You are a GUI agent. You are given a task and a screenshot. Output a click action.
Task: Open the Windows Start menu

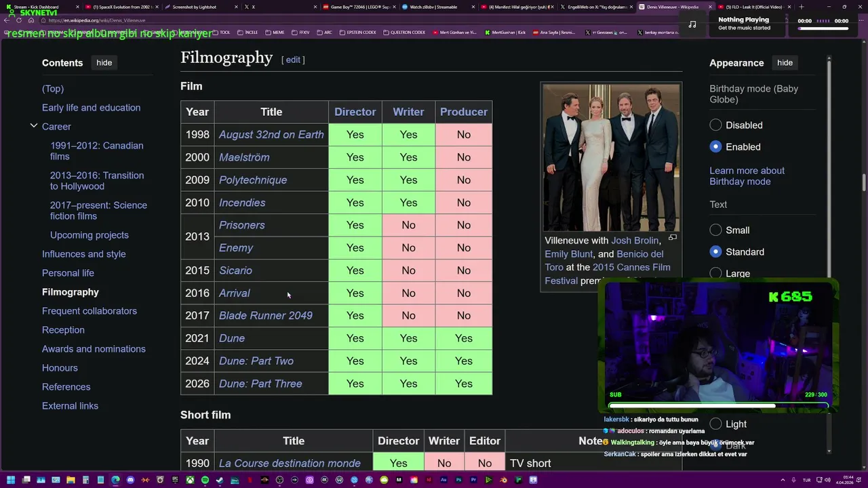coord(11,480)
